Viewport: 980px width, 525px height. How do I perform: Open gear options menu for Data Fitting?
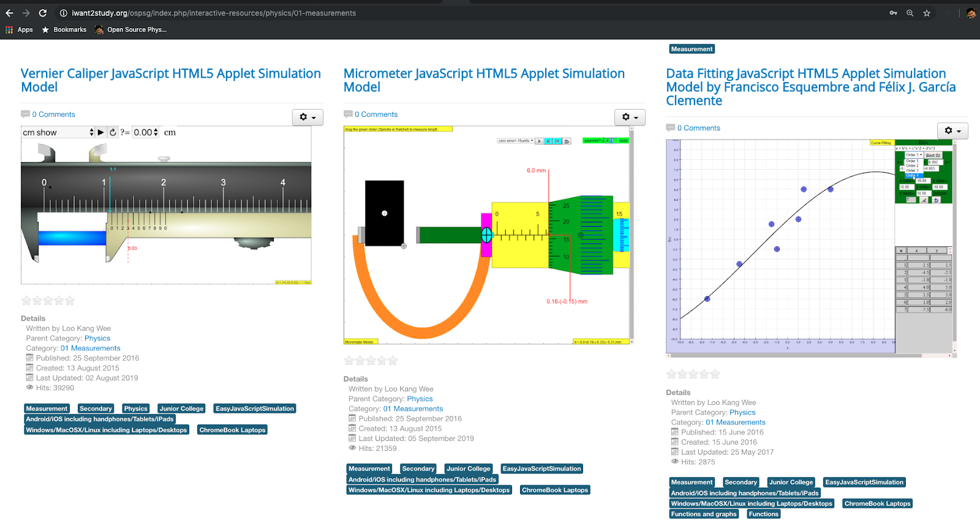tap(952, 130)
